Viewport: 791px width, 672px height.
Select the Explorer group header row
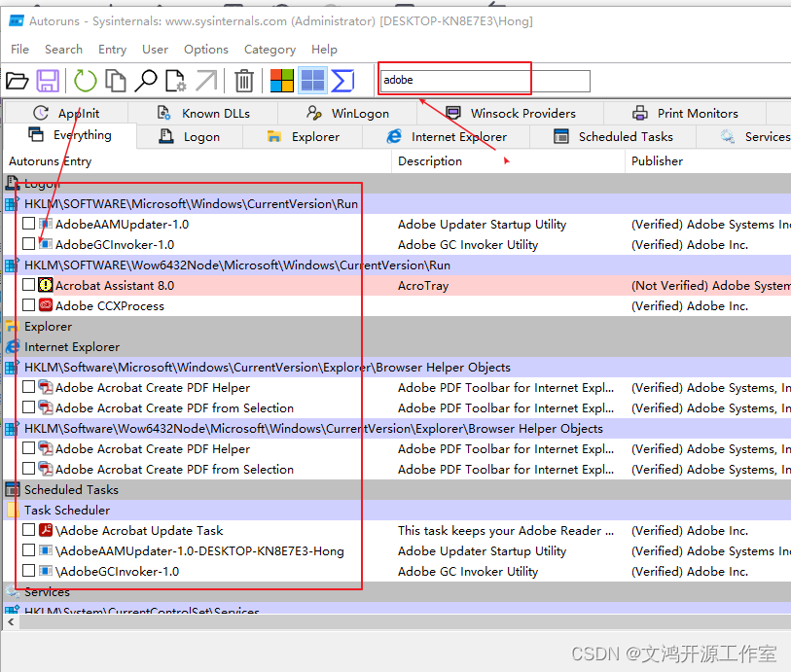click(398, 326)
